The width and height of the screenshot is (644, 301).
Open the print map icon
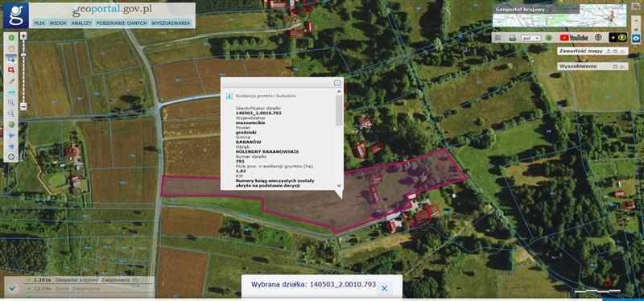click(x=513, y=38)
